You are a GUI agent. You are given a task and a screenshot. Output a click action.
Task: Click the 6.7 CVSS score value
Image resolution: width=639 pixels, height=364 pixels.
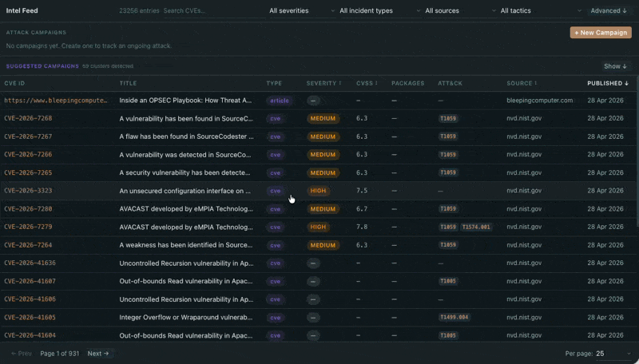click(362, 209)
